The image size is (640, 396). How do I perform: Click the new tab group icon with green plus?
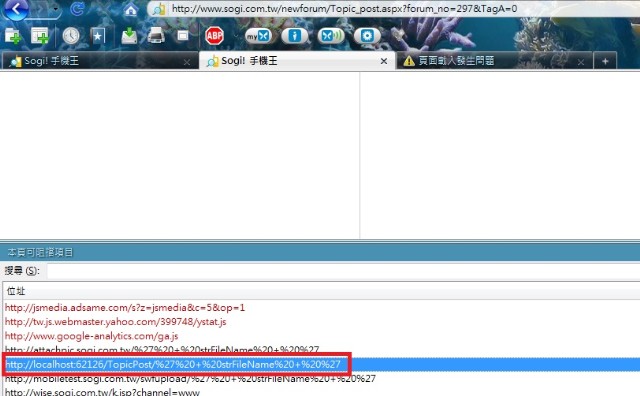click(x=40, y=36)
